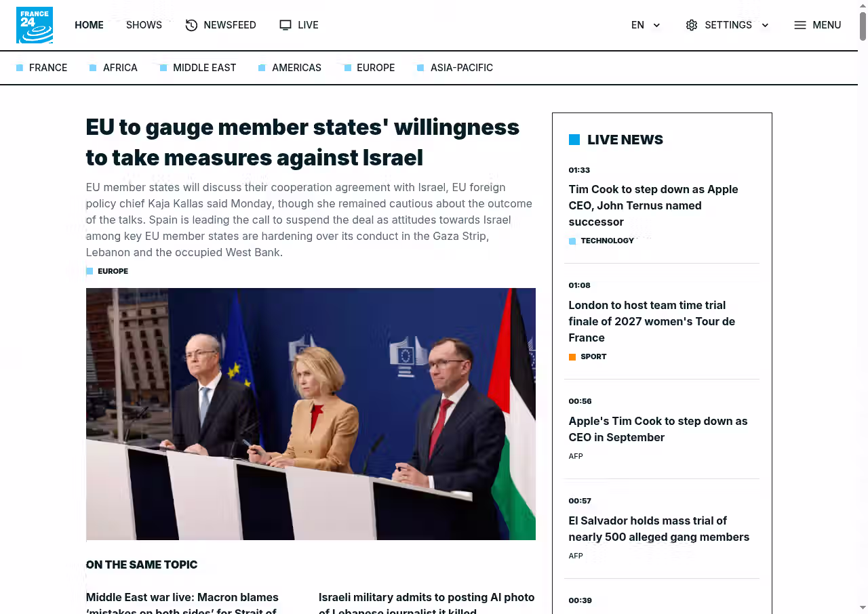Open Newsfeed via clock icon
This screenshot has height=614, width=868.
191,25
